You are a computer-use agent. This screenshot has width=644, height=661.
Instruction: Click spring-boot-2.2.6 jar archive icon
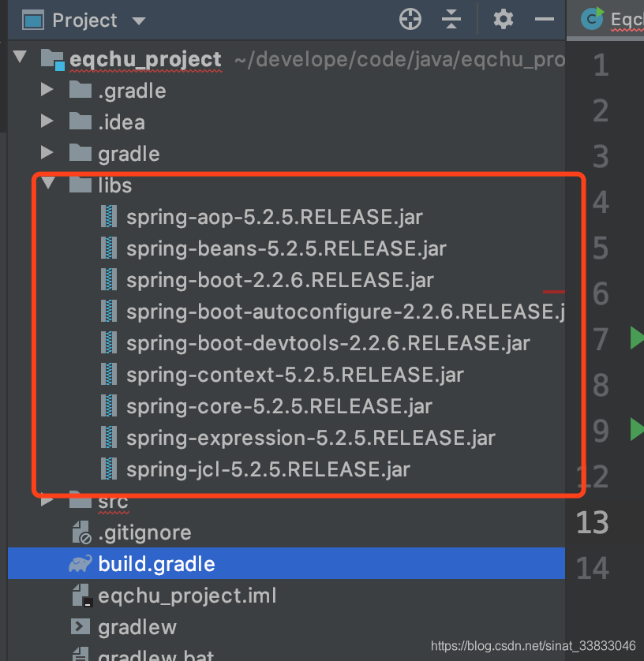click(109, 279)
